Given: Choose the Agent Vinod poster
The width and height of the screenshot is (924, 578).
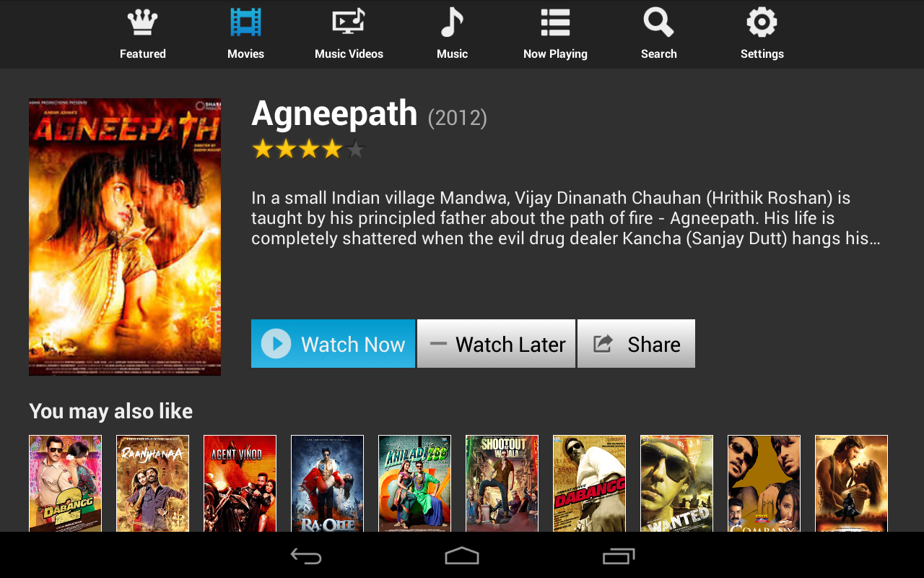Looking at the screenshot, I should pyautogui.click(x=240, y=483).
